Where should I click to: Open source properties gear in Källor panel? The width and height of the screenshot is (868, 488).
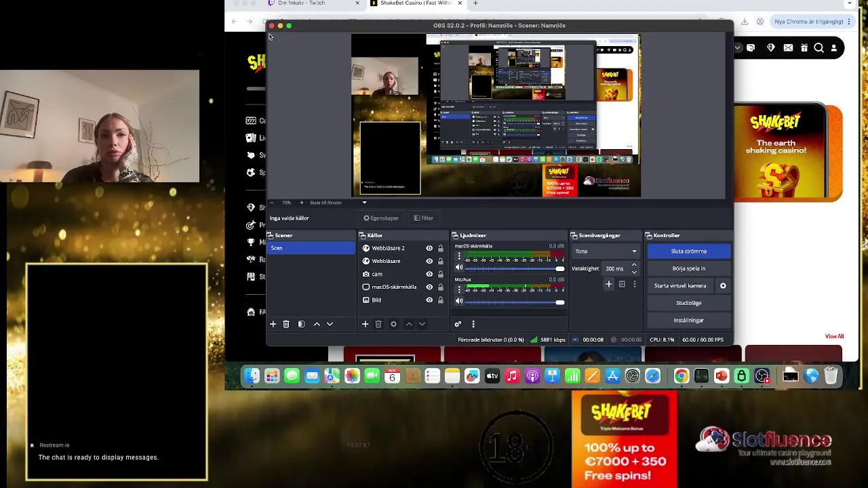point(393,324)
